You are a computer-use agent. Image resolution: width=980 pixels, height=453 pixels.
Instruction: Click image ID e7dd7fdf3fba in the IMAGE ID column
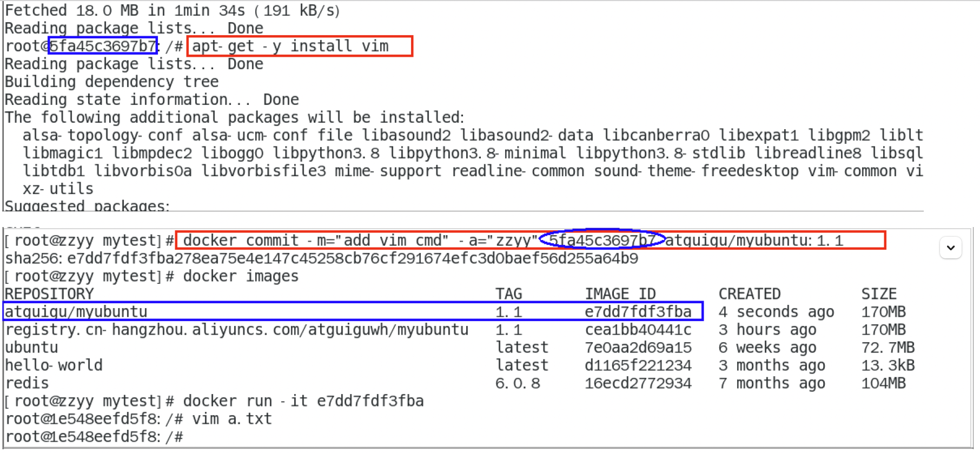tap(638, 312)
